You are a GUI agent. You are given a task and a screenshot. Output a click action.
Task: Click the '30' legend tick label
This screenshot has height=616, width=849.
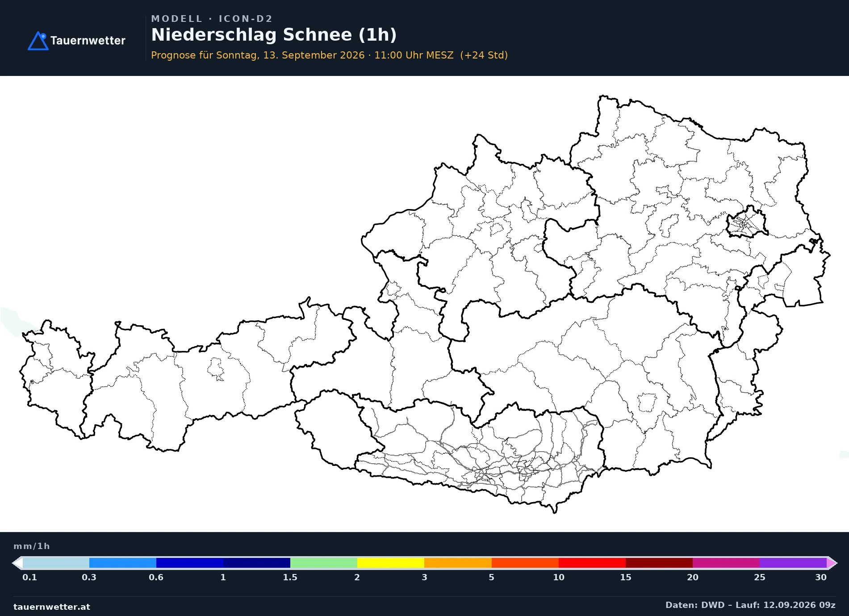pos(821,577)
